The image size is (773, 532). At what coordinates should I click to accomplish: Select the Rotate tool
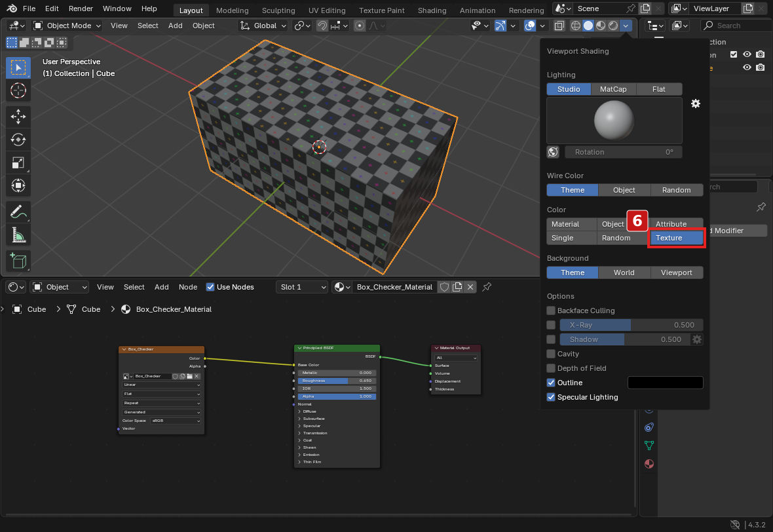[x=18, y=140]
